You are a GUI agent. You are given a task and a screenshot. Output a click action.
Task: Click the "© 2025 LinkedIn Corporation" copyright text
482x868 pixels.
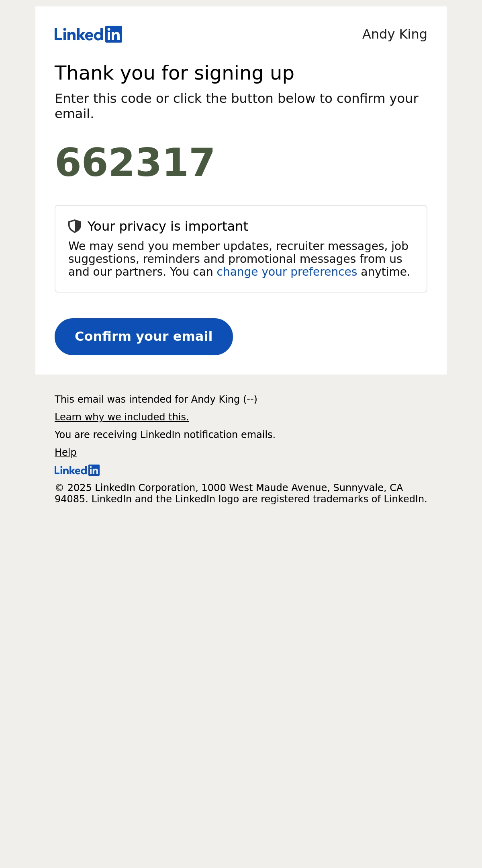click(126, 487)
